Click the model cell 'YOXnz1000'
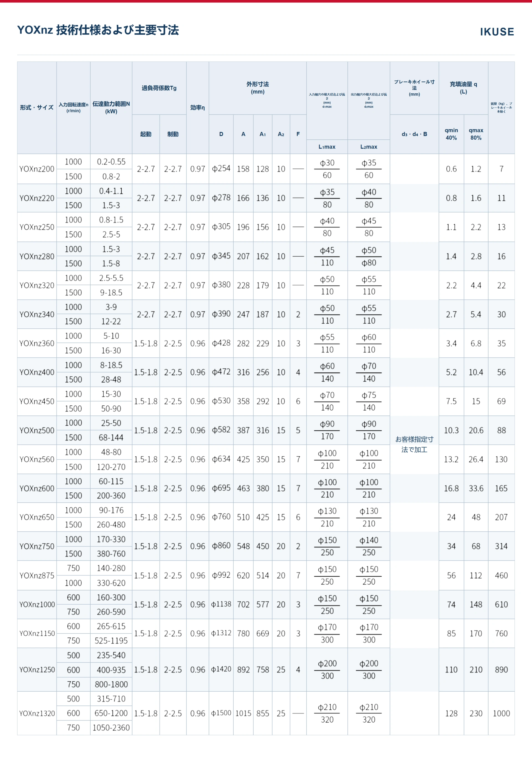 tap(37, 604)
